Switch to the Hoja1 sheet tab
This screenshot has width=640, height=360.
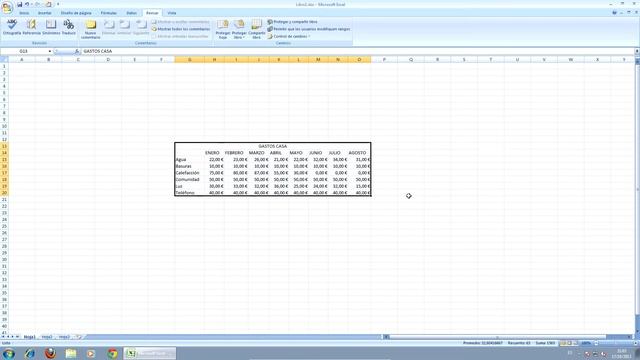(29, 337)
